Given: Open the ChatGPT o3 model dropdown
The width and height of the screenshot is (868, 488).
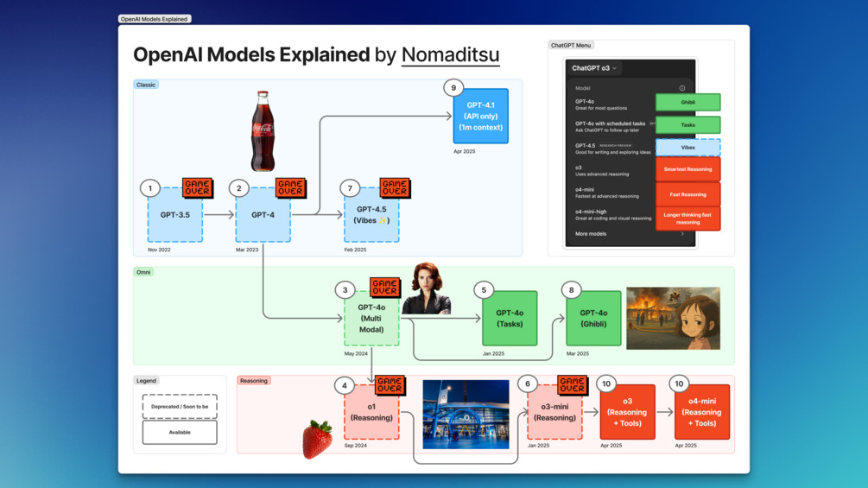Looking at the screenshot, I should click(594, 68).
